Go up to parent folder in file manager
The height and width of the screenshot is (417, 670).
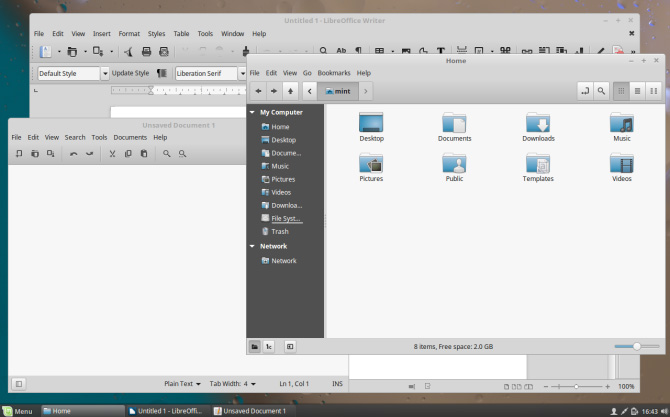pos(290,91)
